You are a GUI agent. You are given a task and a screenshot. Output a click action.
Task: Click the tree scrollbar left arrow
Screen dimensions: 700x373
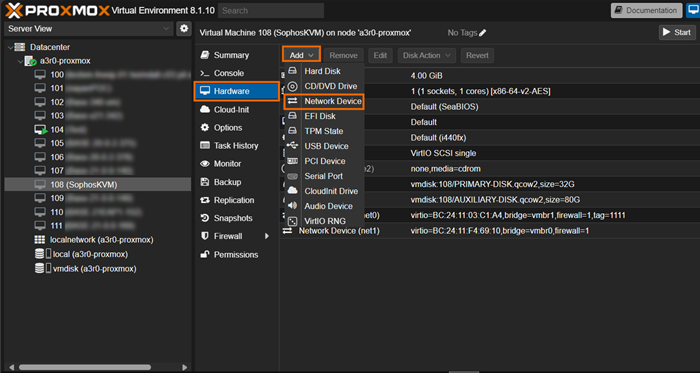(x=12, y=367)
